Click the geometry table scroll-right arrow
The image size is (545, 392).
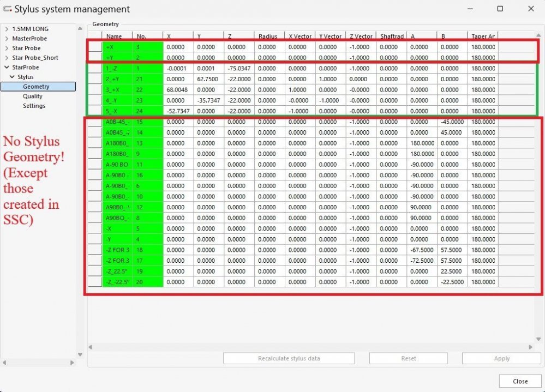point(531,347)
